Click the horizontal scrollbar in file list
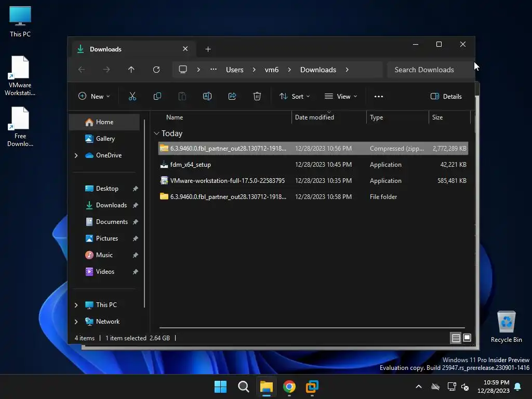This screenshot has width=532, height=399. [312, 328]
